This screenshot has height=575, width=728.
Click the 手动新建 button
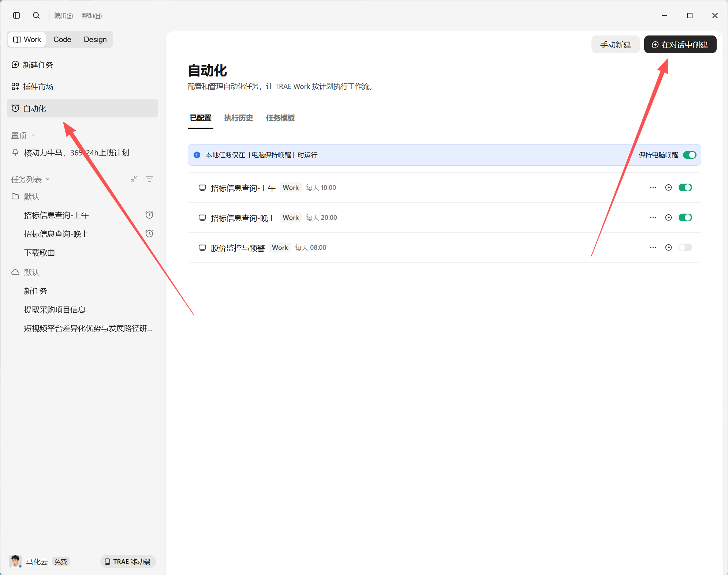coord(616,45)
